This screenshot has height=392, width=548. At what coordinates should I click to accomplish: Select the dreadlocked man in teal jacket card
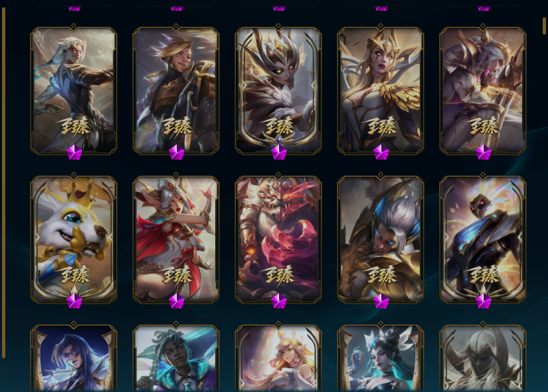176,357
